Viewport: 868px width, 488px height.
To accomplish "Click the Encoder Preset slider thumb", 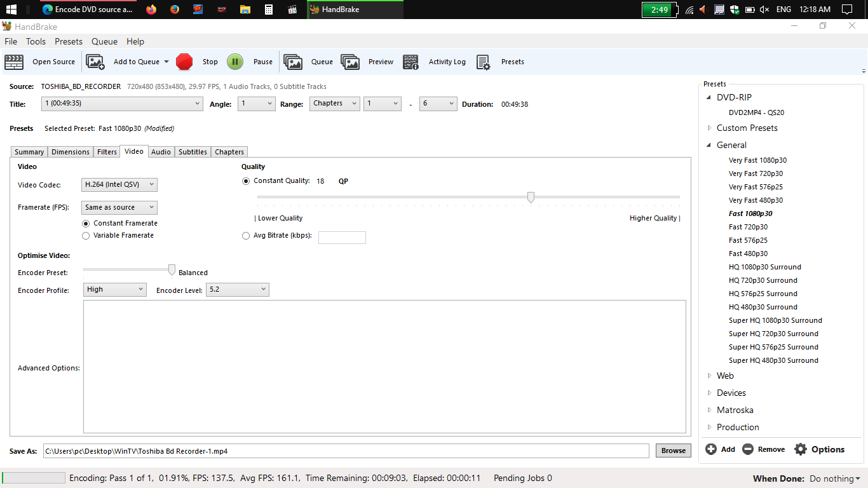I will (172, 271).
